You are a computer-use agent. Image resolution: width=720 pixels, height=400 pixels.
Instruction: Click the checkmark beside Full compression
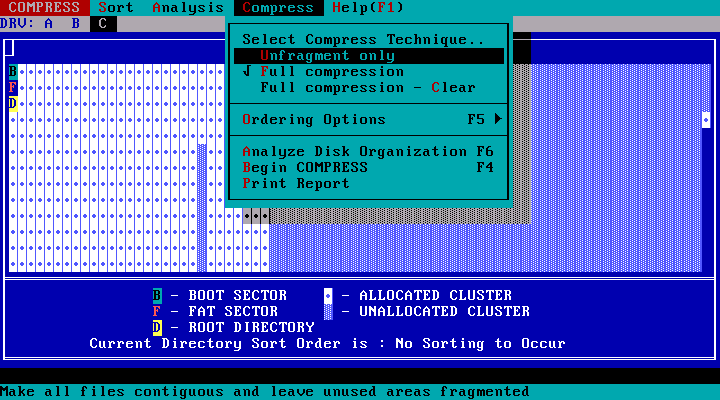(x=247, y=71)
